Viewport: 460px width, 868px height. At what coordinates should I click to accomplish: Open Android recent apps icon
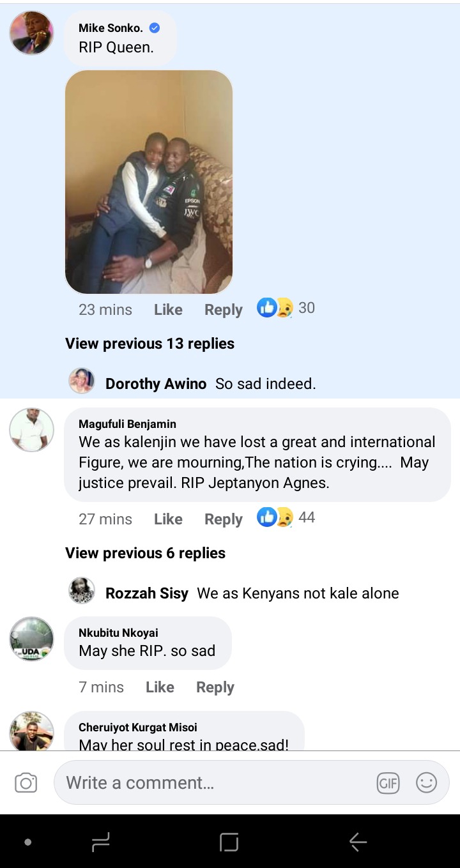coord(101,842)
